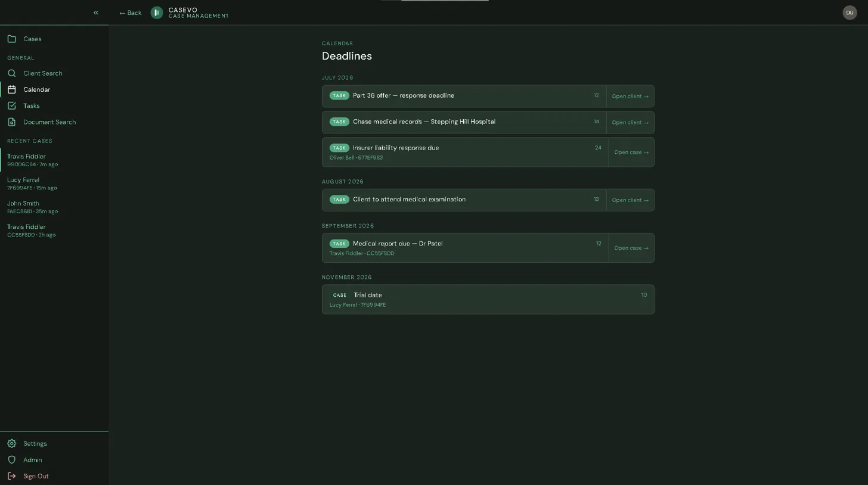868x485 pixels.
Task: Open recent case John Smith FAEC8681
Action: (x=54, y=207)
